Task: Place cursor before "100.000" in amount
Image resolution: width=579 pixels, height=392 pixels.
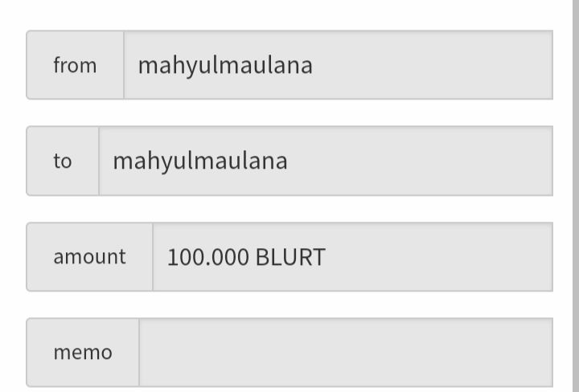Action: click(x=167, y=257)
